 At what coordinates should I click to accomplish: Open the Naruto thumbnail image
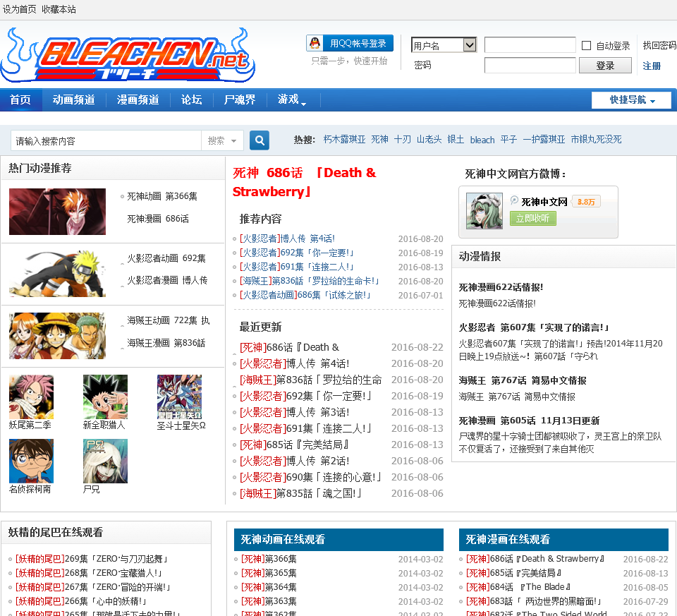57,274
